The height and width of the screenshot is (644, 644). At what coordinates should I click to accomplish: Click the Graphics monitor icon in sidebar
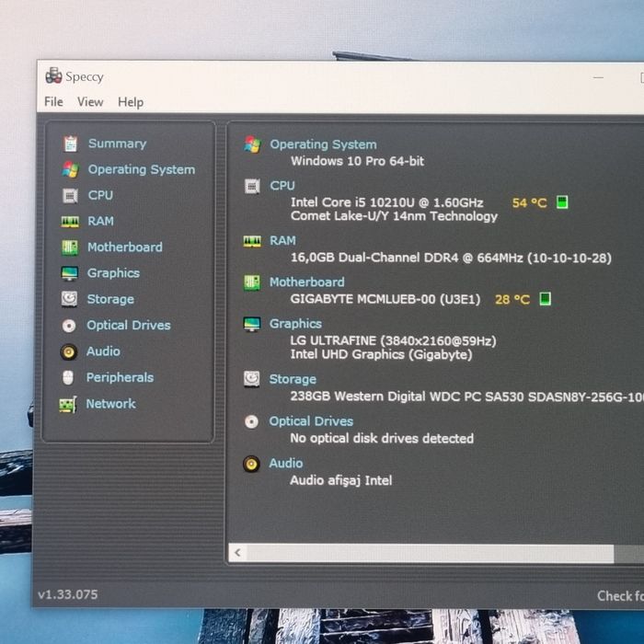coord(69,273)
